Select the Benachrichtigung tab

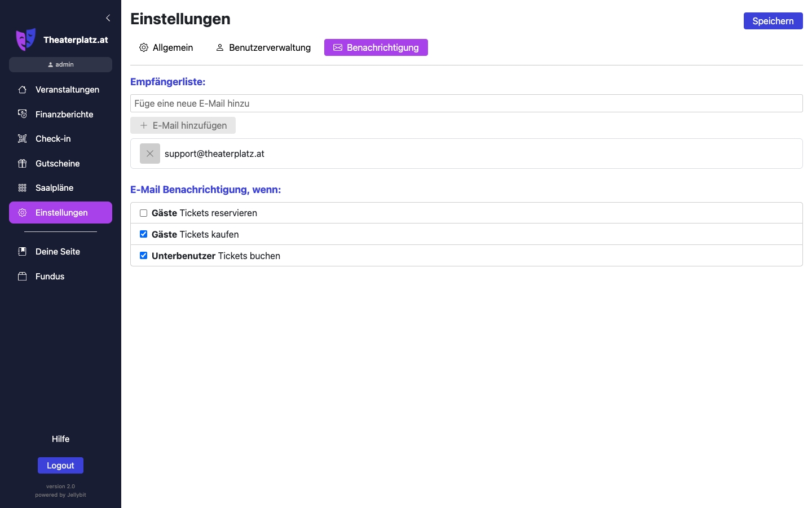pos(376,48)
